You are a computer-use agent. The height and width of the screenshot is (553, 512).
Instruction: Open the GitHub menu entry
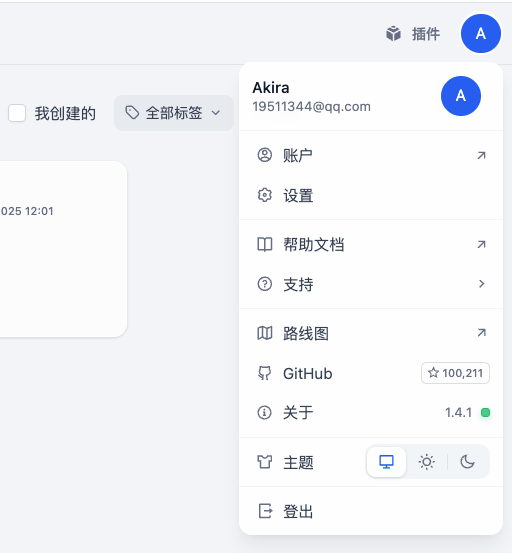[x=371, y=373]
